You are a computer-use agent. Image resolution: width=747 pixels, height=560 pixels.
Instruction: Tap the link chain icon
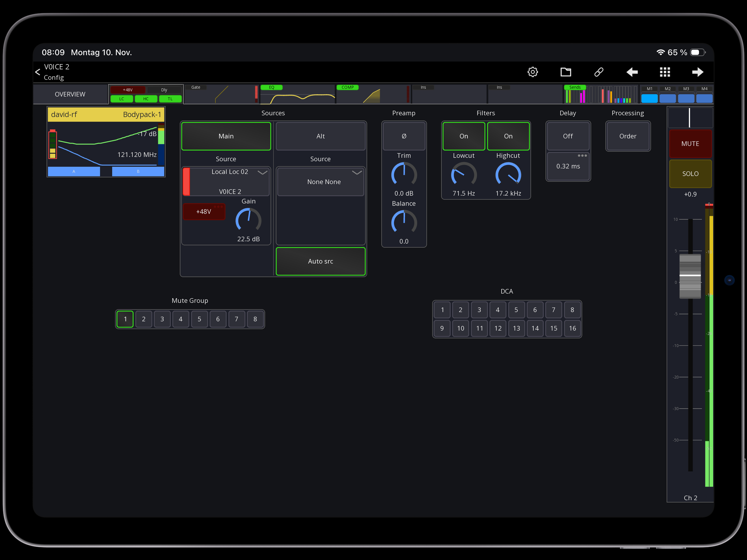click(x=599, y=72)
